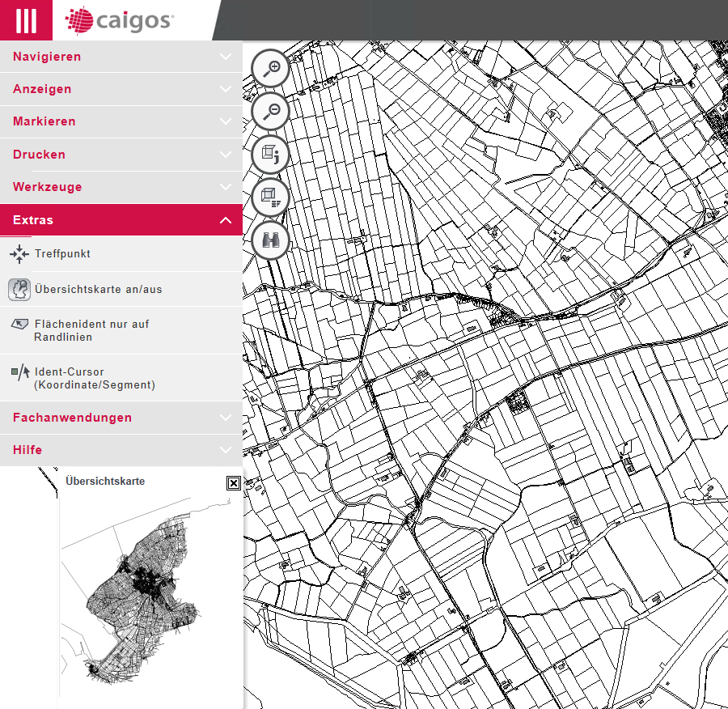Click the overview map thumbnail

(138, 591)
